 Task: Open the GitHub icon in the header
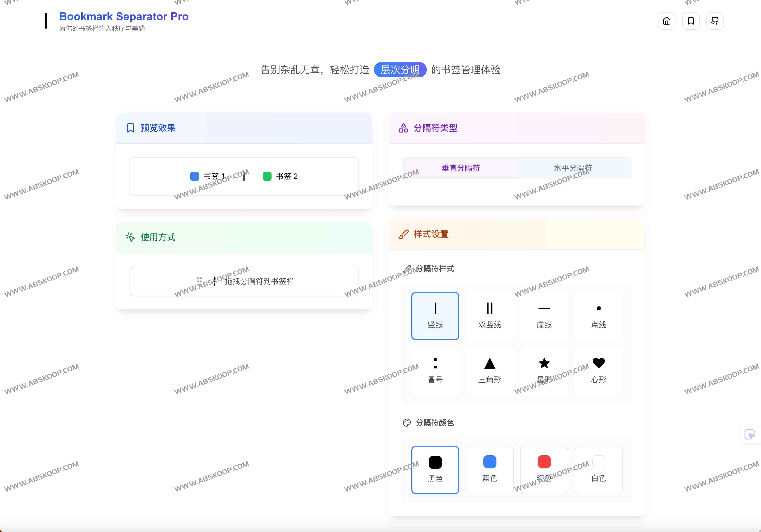pos(715,21)
